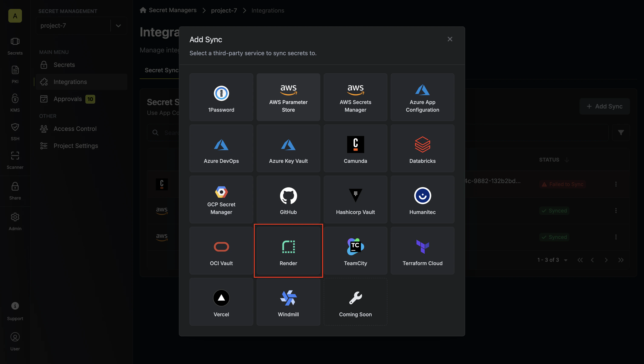Go to the last page
Viewport: 644px width, 364px height.
coord(621,260)
